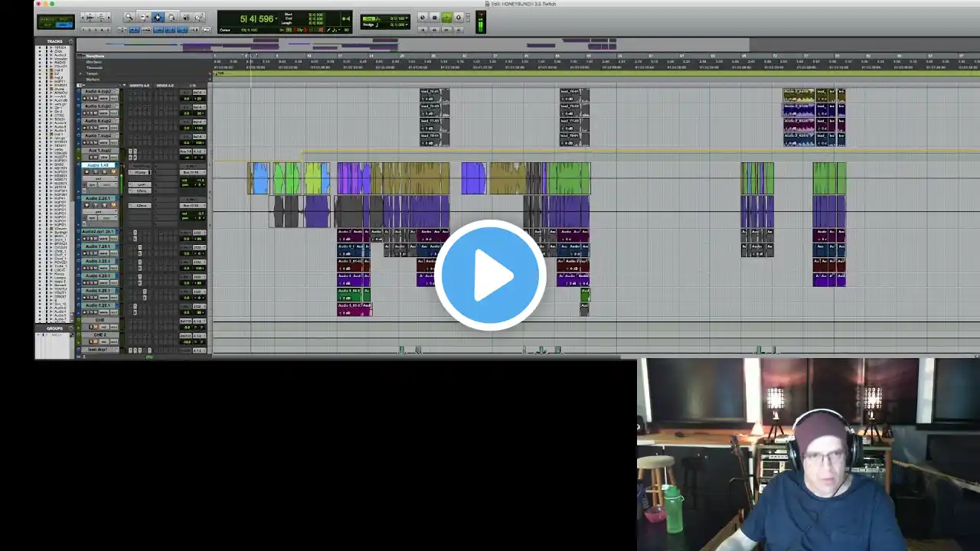Open the Nudge value dropdown arrow
The image size is (980, 551).
coord(407,24)
